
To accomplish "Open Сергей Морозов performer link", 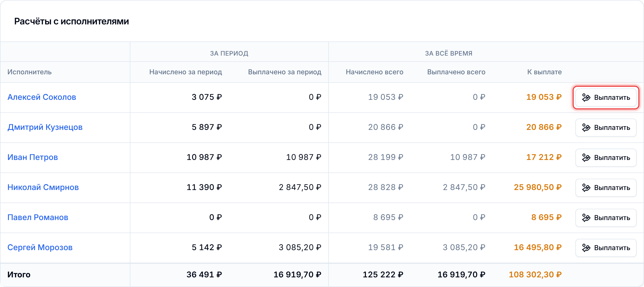I will click(40, 247).
